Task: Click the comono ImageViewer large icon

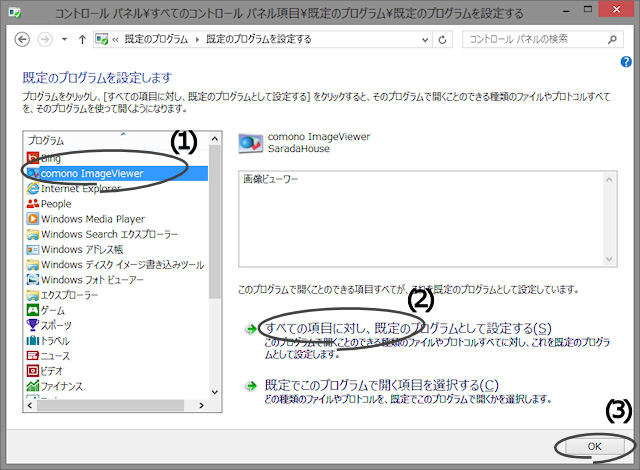Action: tap(250, 143)
